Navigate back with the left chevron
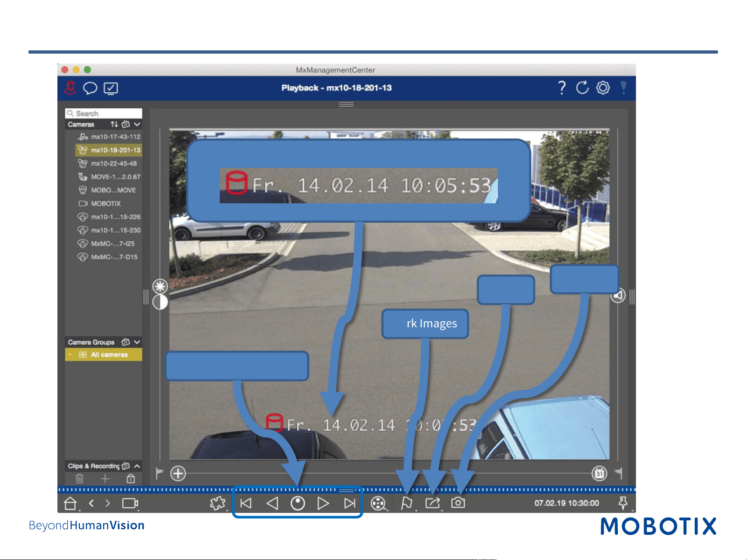The height and width of the screenshot is (560, 747). [x=91, y=503]
